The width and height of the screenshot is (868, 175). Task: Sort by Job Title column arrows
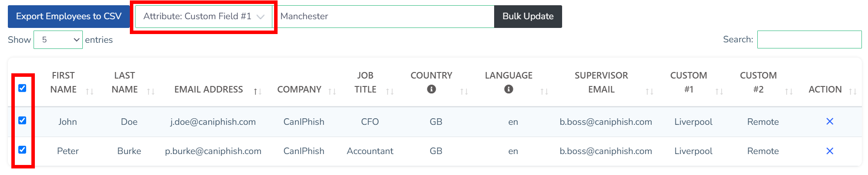[390, 91]
